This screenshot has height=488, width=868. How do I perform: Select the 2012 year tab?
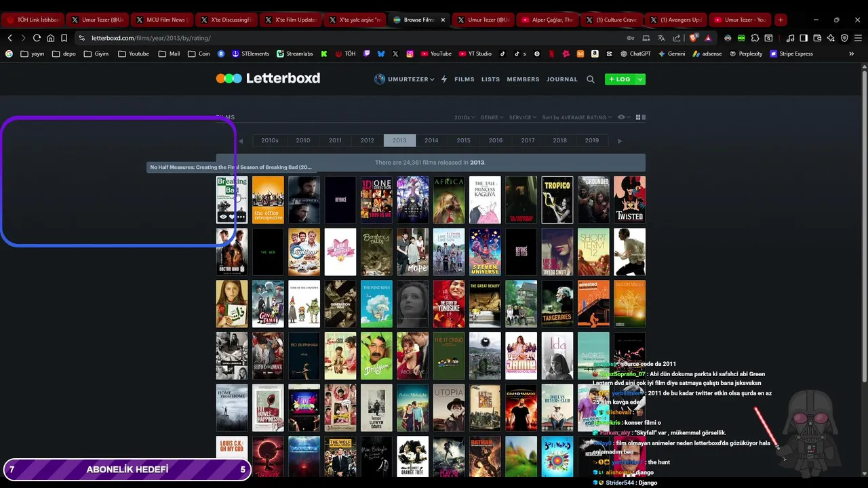click(x=367, y=140)
